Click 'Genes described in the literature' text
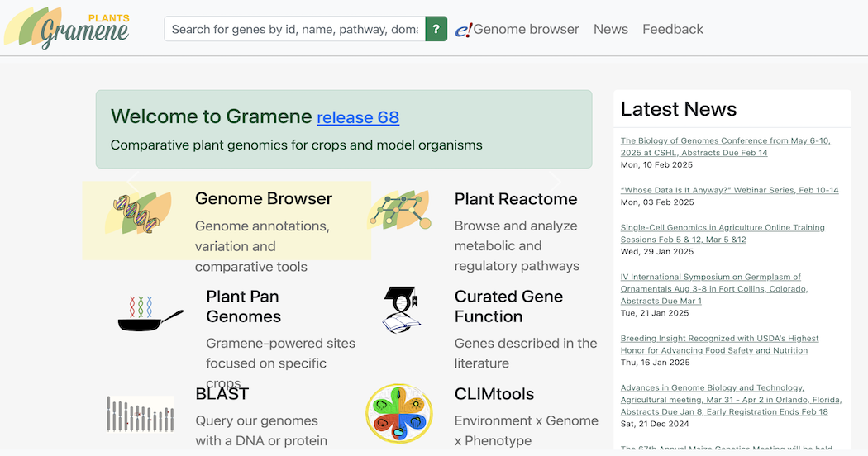The image size is (868, 456). click(x=526, y=353)
